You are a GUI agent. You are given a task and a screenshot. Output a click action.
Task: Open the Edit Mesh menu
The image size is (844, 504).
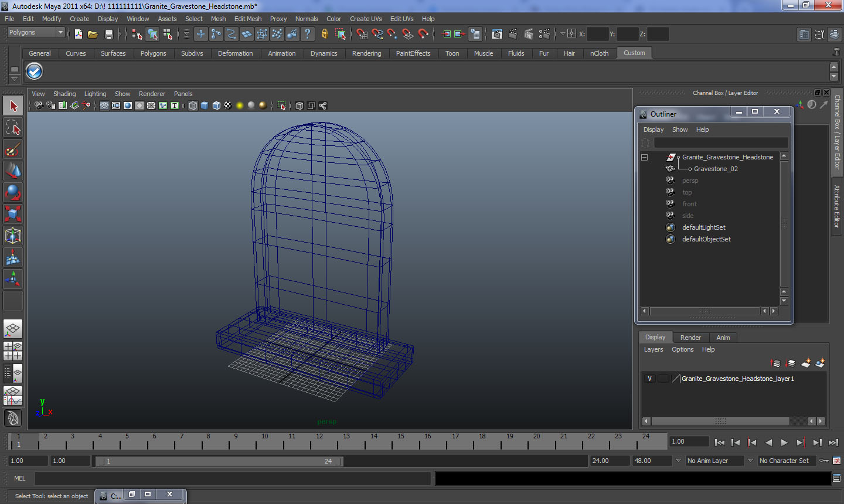(x=248, y=19)
